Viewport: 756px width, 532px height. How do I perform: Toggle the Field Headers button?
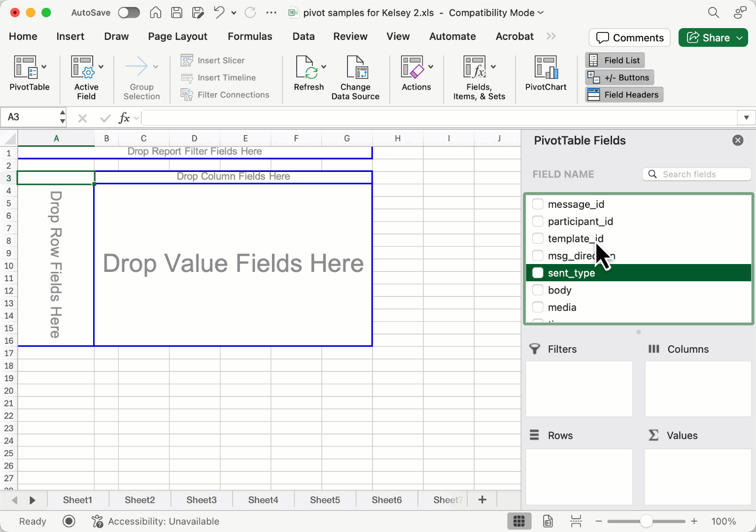pyautogui.click(x=624, y=95)
